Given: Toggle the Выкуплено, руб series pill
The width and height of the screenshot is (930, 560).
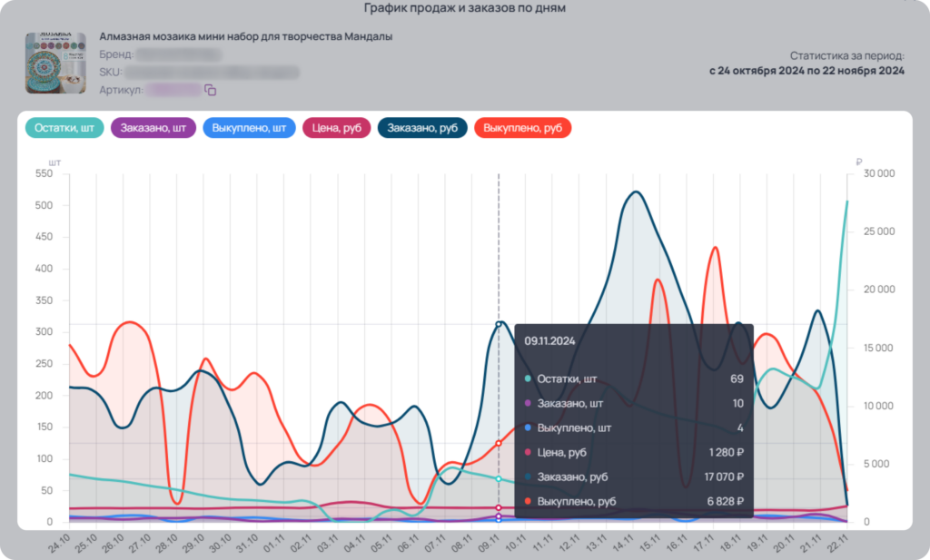Looking at the screenshot, I should (x=522, y=128).
